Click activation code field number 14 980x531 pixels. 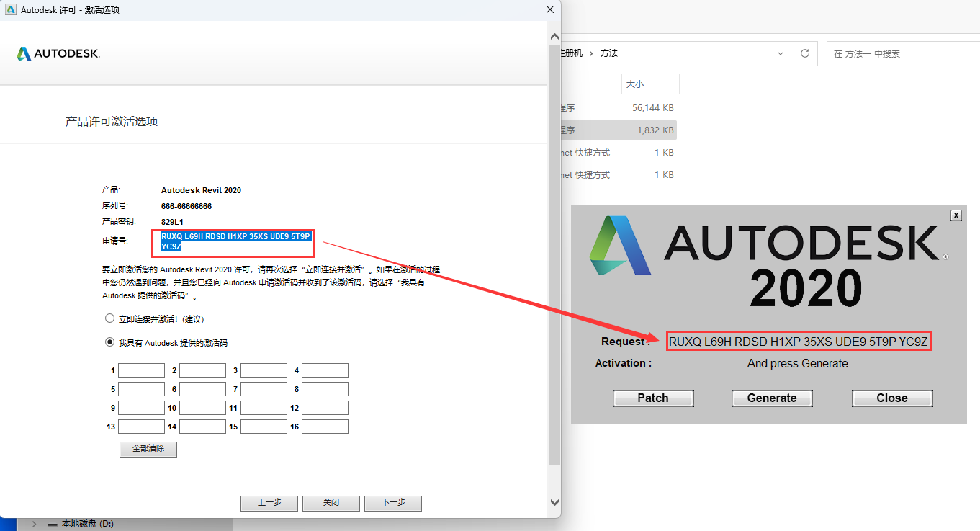(203, 427)
